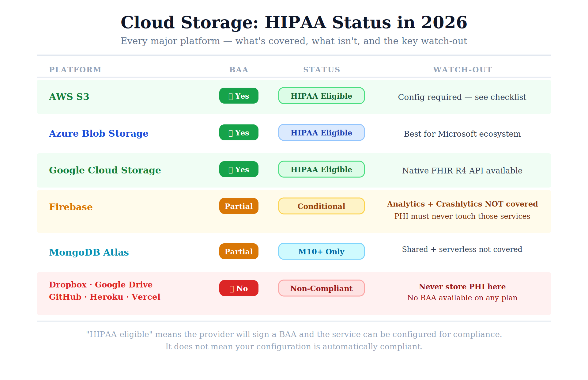Click the "Vercel" name
Image resolution: width=588 pixels, height=380 pixels.
pyautogui.click(x=146, y=297)
